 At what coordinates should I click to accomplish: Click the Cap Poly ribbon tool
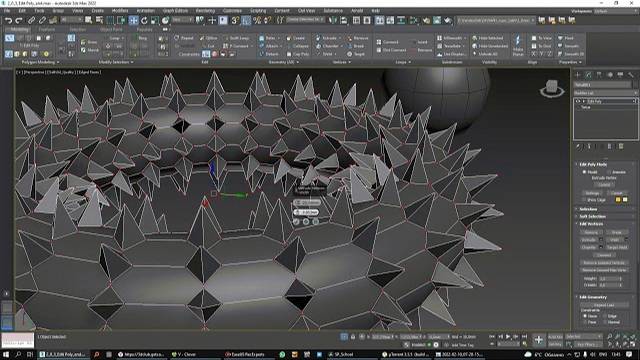tap(298, 54)
